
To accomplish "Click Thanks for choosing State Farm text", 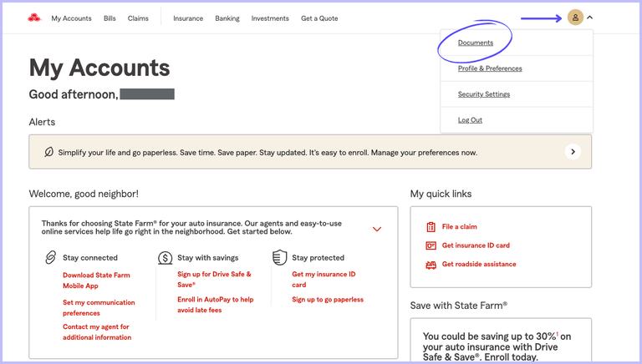I will 191,227.
